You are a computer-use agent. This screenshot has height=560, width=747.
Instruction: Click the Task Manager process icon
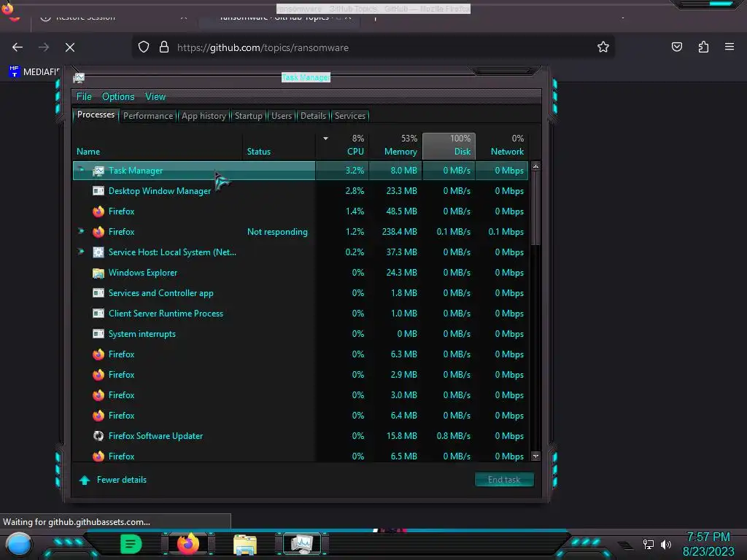point(98,171)
